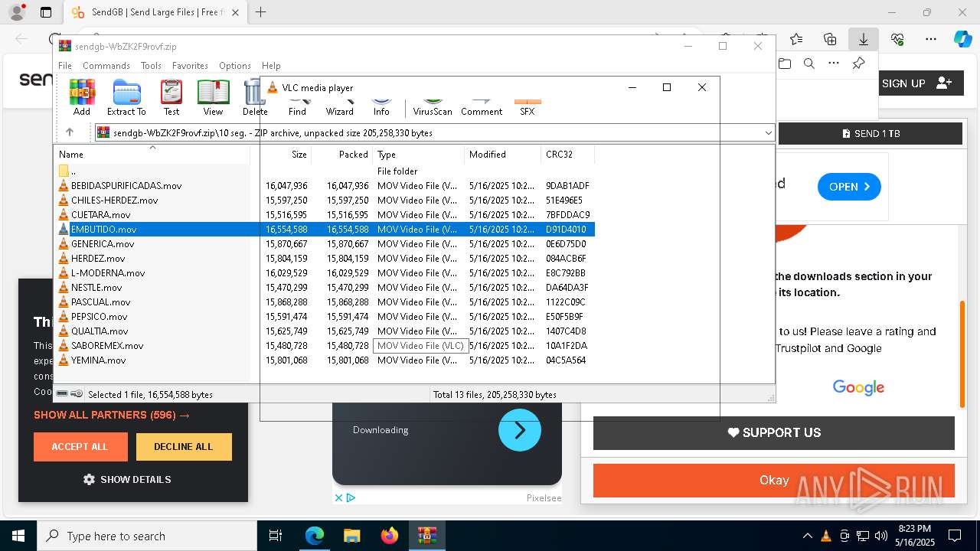Sort by the Modified column header
Viewport: 980px width, 551px height.
(x=503, y=154)
